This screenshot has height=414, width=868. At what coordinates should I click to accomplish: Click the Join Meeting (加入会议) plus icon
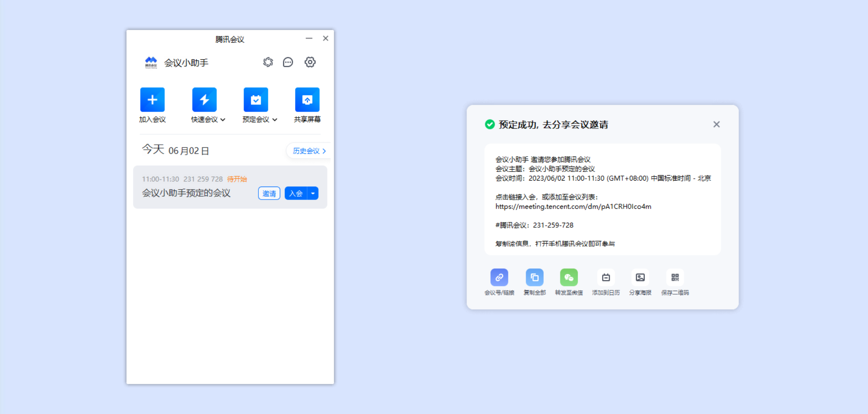[152, 99]
